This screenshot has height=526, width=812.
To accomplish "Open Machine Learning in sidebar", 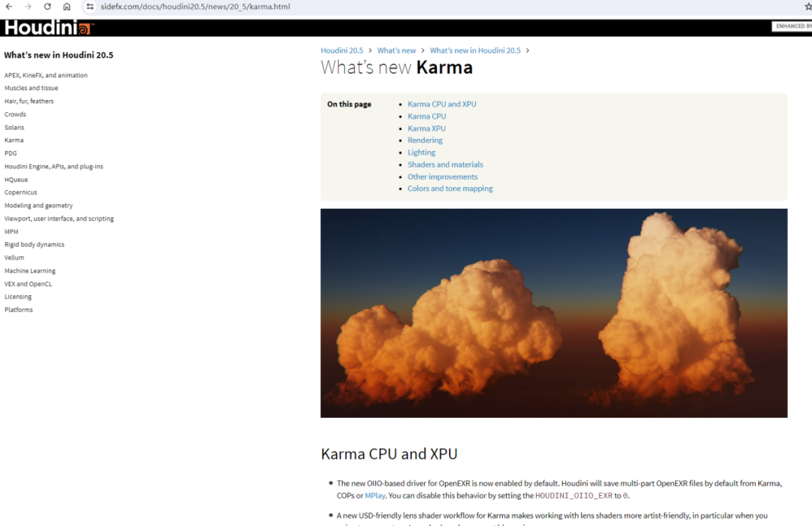I will click(29, 271).
